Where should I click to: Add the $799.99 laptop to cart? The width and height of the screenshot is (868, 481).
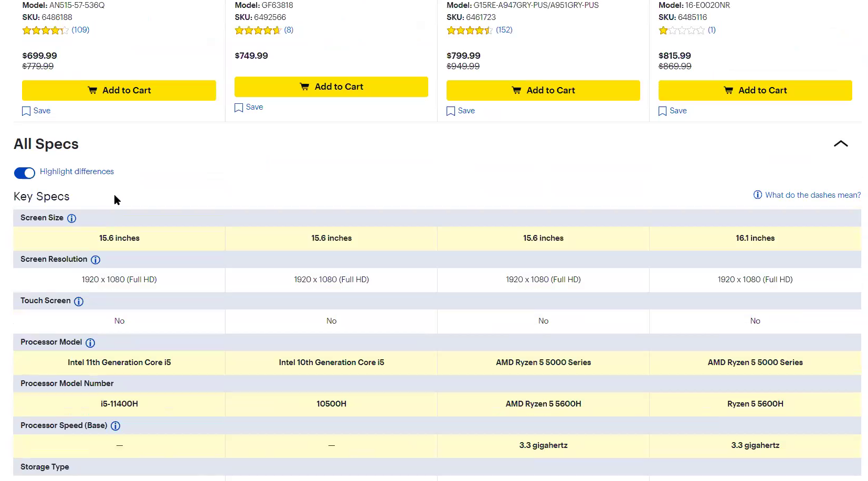coord(543,90)
